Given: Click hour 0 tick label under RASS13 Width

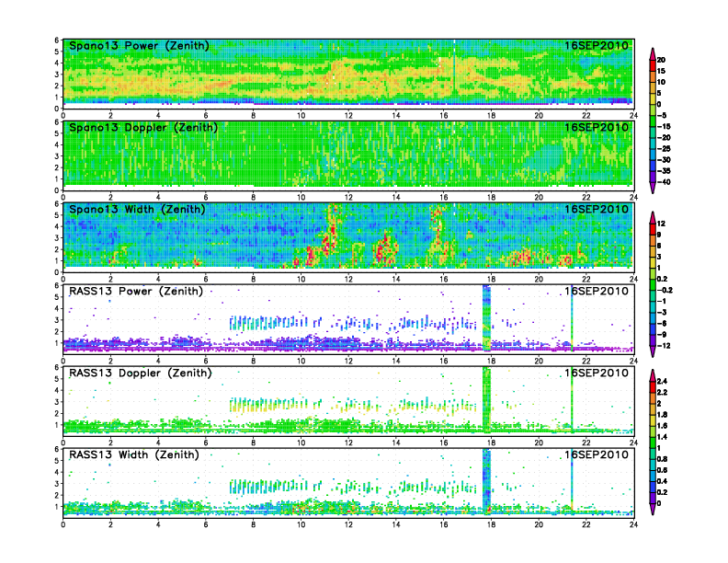Looking at the screenshot, I should point(63,524).
